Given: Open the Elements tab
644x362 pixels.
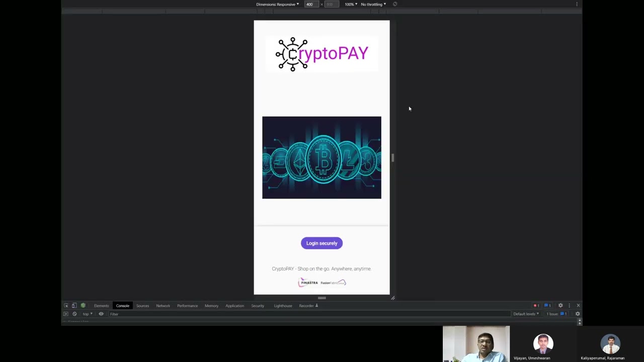Looking at the screenshot, I should coord(101,306).
